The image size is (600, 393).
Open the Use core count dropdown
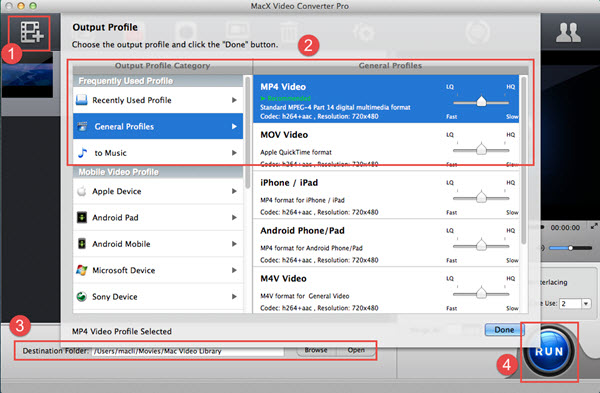pyautogui.click(x=586, y=304)
